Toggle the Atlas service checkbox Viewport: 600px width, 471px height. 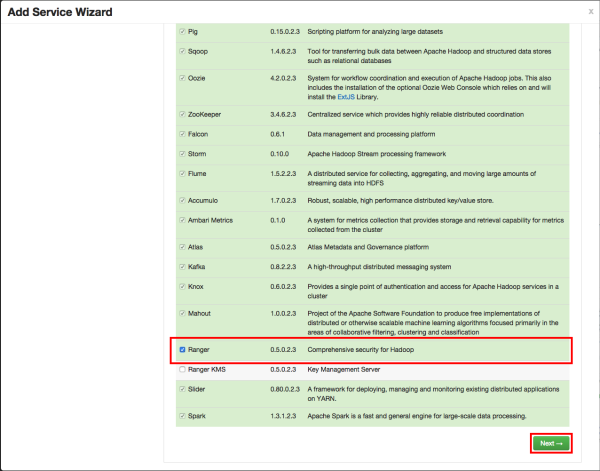[182, 247]
